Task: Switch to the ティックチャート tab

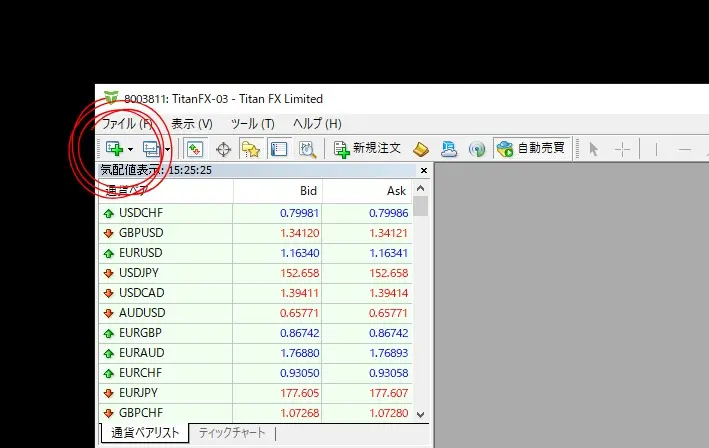Action: [232, 433]
